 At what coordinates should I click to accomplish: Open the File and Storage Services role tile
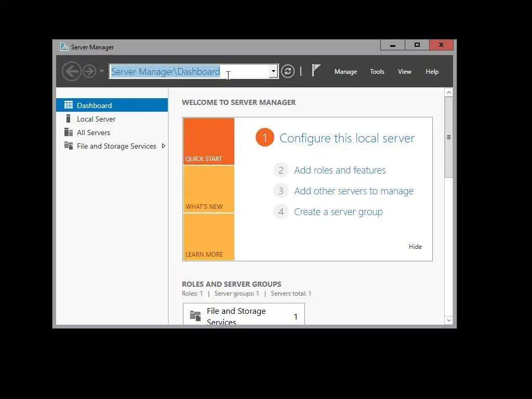click(x=244, y=314)
